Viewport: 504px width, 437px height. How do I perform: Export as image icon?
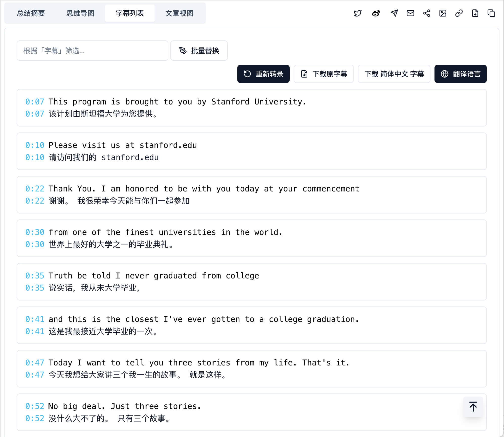443,13
